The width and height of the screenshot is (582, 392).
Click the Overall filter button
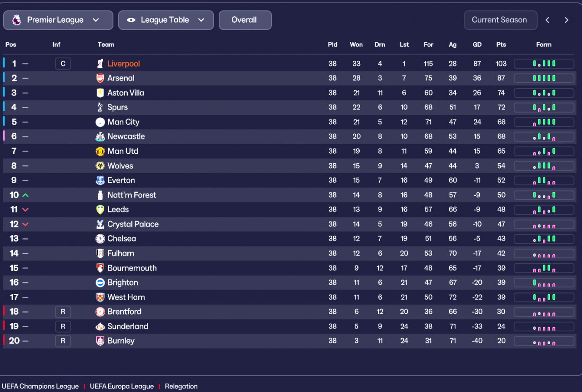click(245, 20)
